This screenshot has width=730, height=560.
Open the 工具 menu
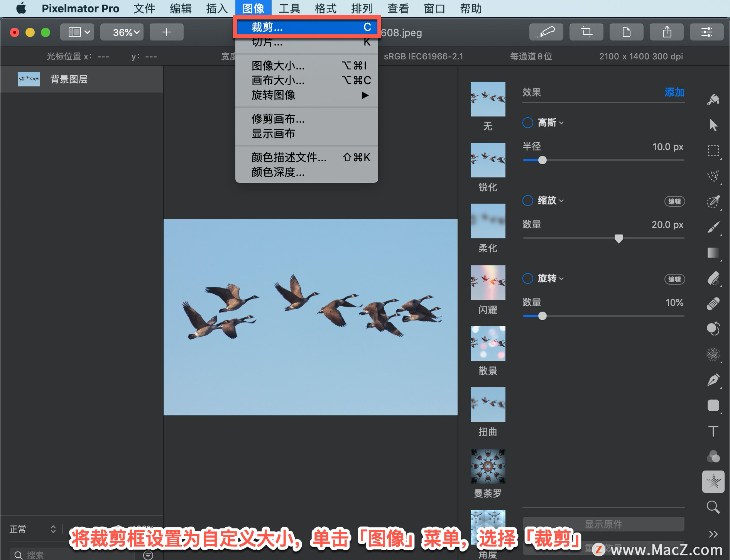(x=289, y=8)
